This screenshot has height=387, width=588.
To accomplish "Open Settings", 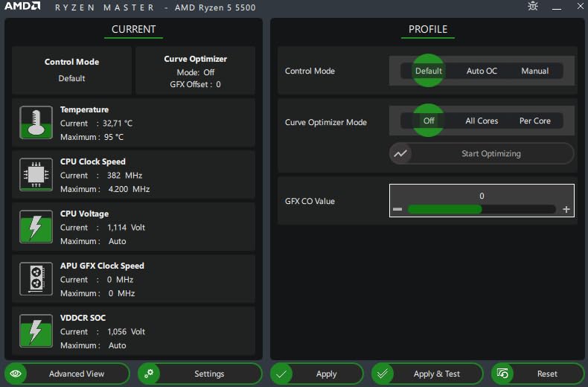I will pos(200,374).
